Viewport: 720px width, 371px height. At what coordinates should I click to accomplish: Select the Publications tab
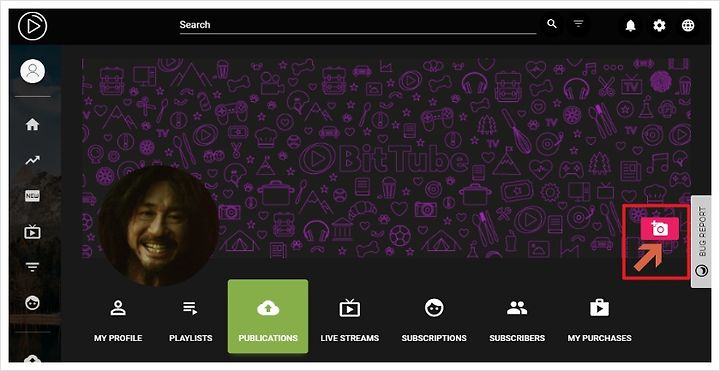click(268, 316)
